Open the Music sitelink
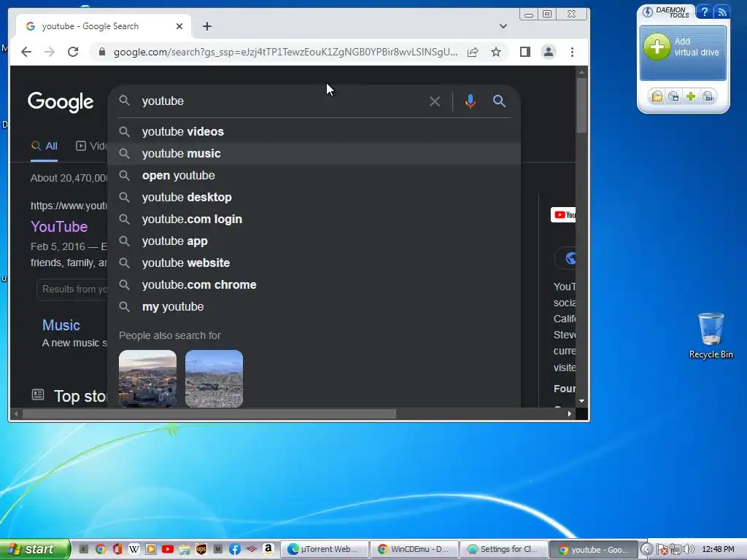747x560 pixels. coord(61,325)
